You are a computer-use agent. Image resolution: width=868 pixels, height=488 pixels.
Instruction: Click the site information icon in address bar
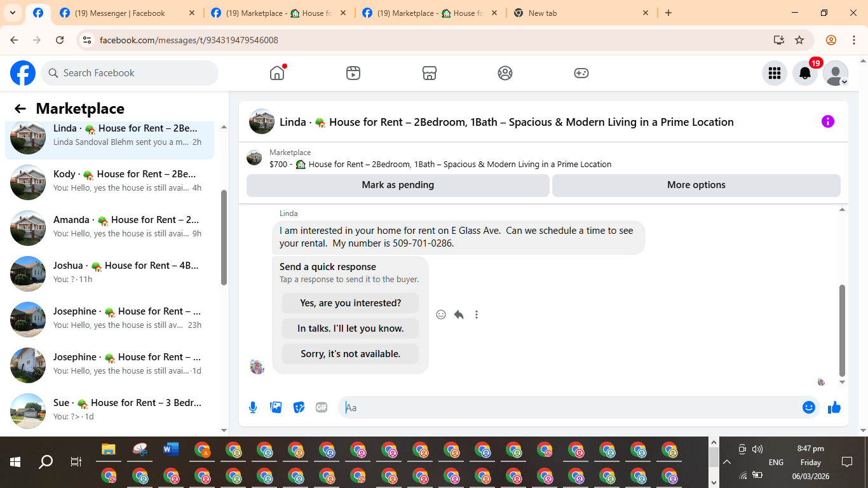pyautogui.click(x=87, y=40)
